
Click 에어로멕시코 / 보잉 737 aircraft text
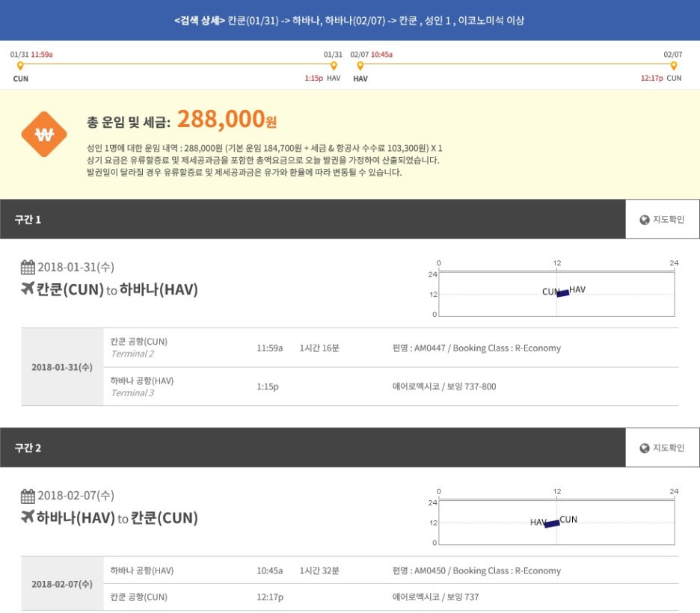435,597
